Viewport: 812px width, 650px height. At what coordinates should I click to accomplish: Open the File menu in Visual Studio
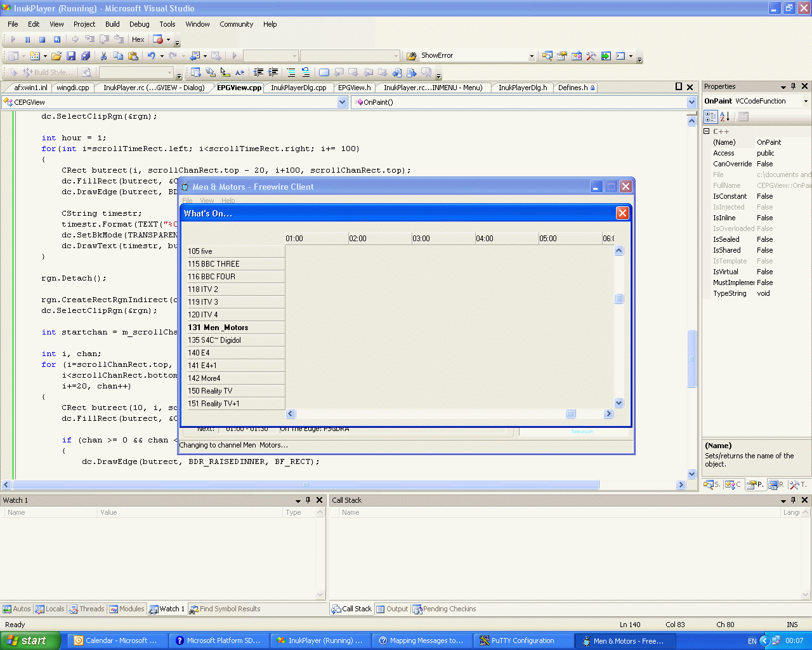click(13, 24)
